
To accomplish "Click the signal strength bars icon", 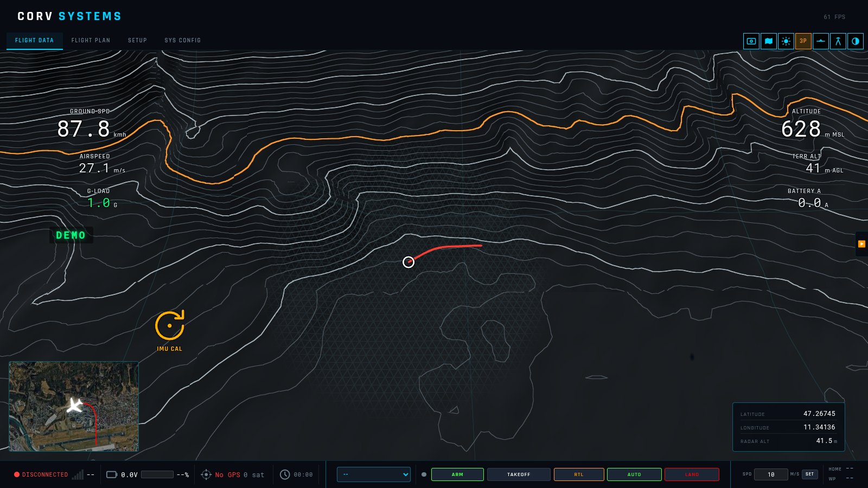I will (78, 474).
